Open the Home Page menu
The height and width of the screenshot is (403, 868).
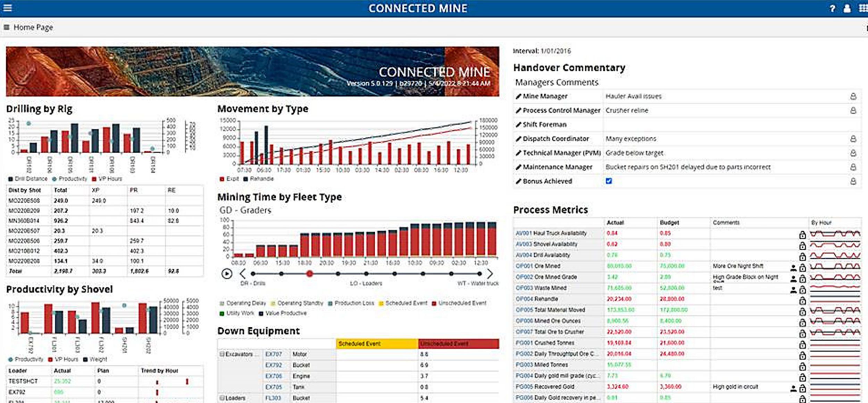coord(6,27)
